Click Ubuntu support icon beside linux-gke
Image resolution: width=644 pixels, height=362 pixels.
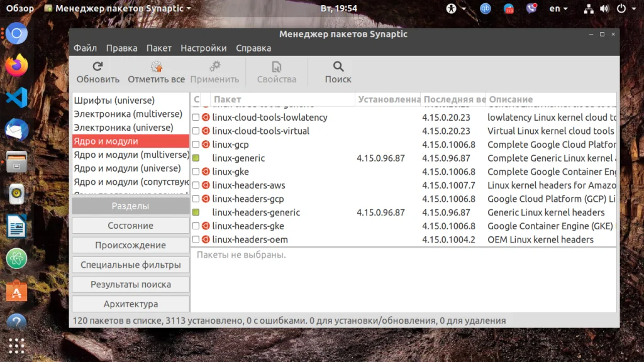206,172
